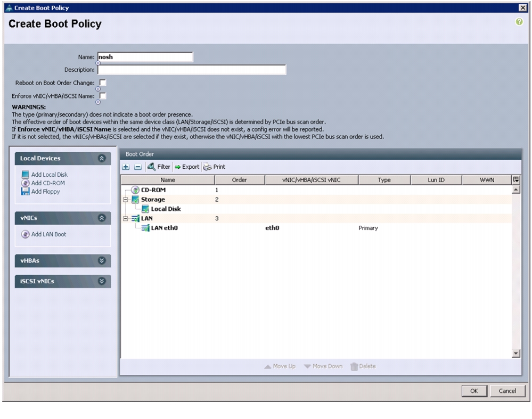
Task: Click the scrollbar up arrow in Boot Order
Action: (x=515, y=190)
